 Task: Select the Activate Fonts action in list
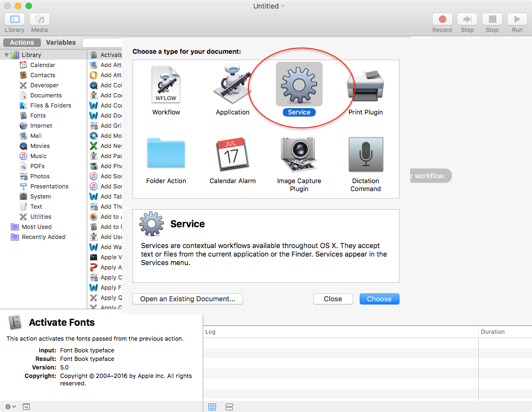(x=105, y=55)
